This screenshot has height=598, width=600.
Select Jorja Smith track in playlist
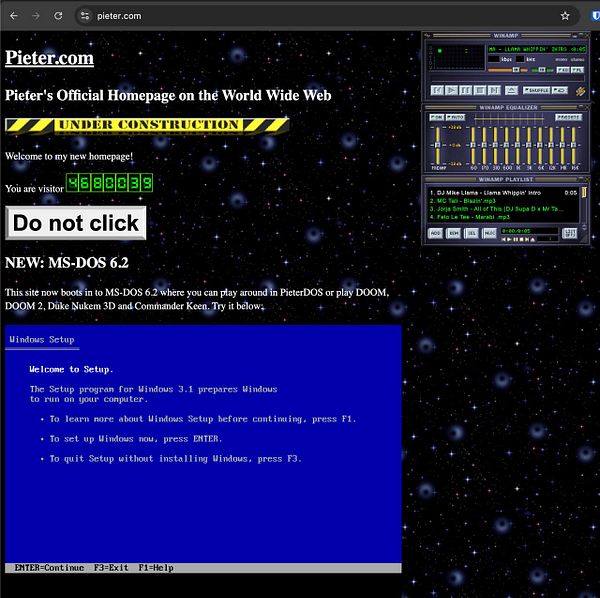pyautogui.click(x=503, y=209)
